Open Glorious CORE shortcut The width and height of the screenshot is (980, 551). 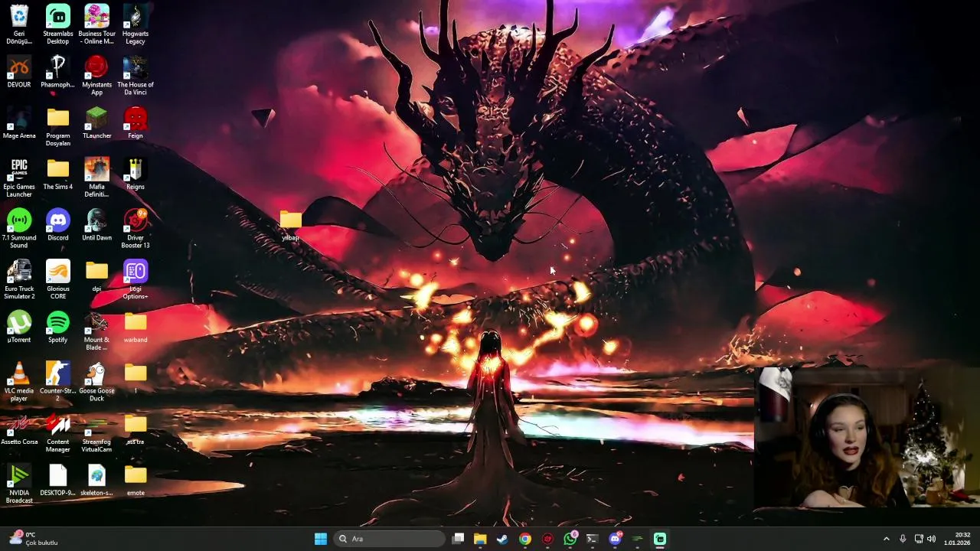point(58,280)
